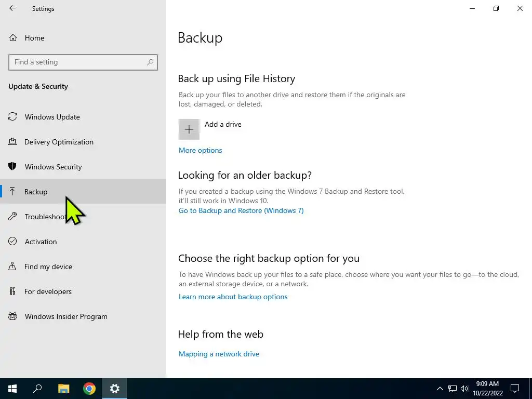Click the More options link

[x=200, y=150]
